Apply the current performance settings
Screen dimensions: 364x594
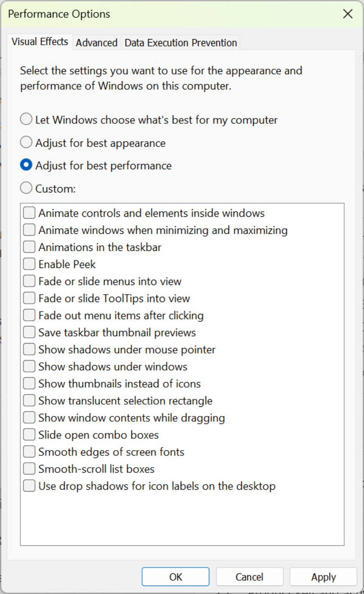click(x=323, y=577)
